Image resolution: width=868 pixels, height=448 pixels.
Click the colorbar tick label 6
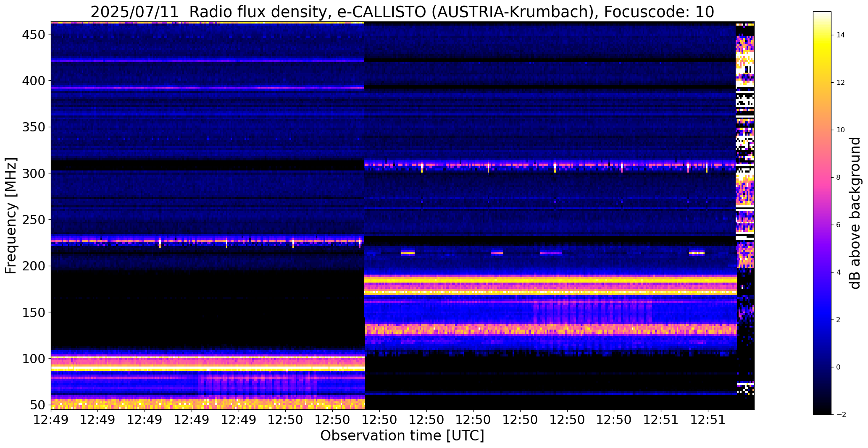[x=839, y=225]
